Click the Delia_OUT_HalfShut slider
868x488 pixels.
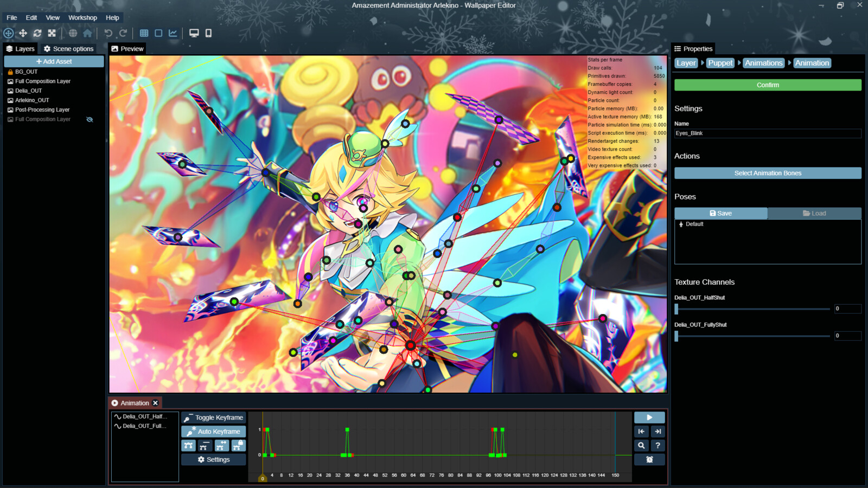pos(752,309)
